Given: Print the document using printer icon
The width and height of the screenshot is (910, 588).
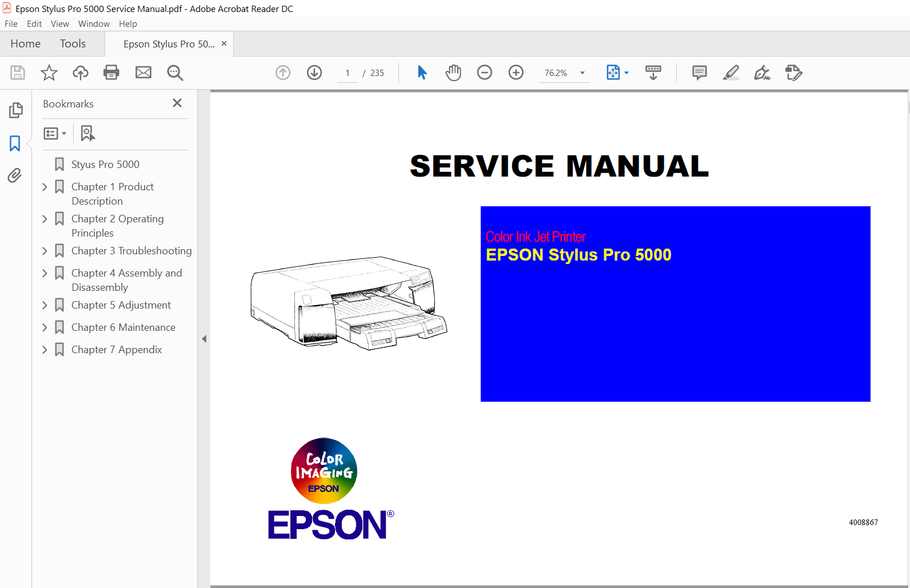Looking at the screenshot, I should pyautogui.click(x=111, y=73).
